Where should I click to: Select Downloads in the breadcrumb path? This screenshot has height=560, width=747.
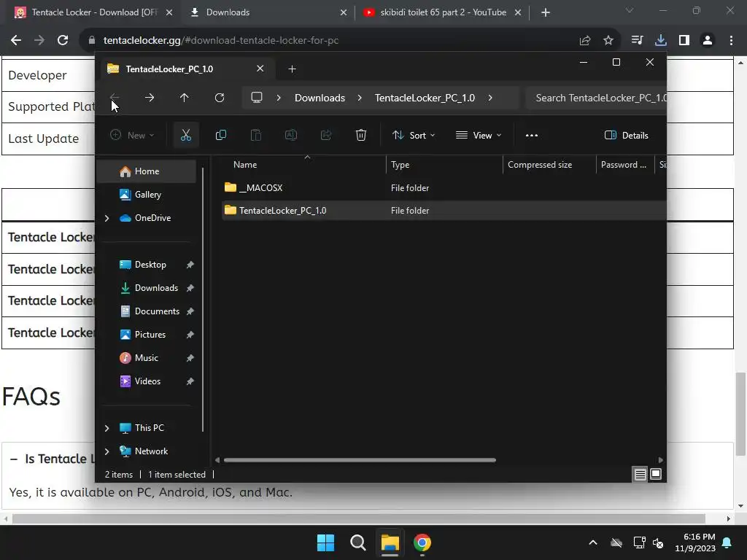(x=320, y=98)
